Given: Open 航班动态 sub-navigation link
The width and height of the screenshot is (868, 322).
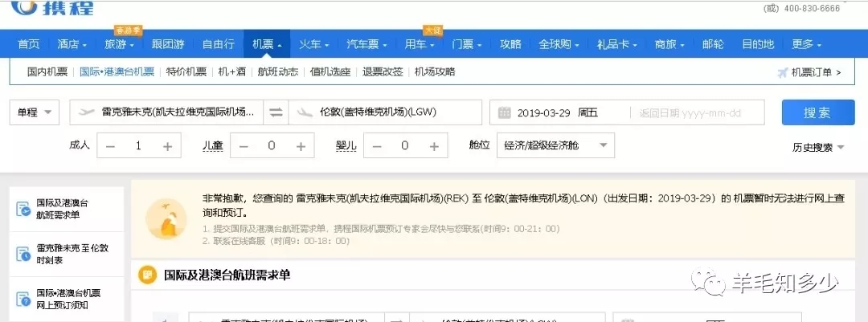Looking at the screenshot, I should click(278, 72).
